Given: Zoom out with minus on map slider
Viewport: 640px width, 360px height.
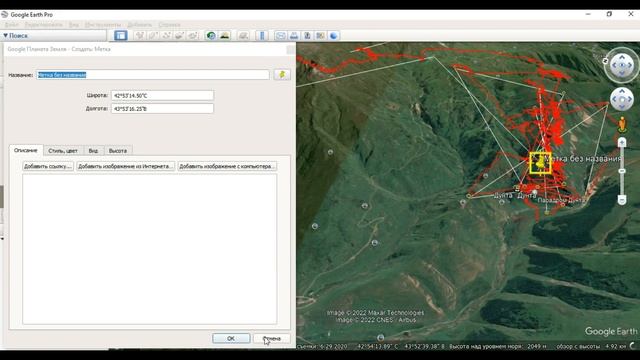Looking at the screenshot, I should [x=622, y=200].
